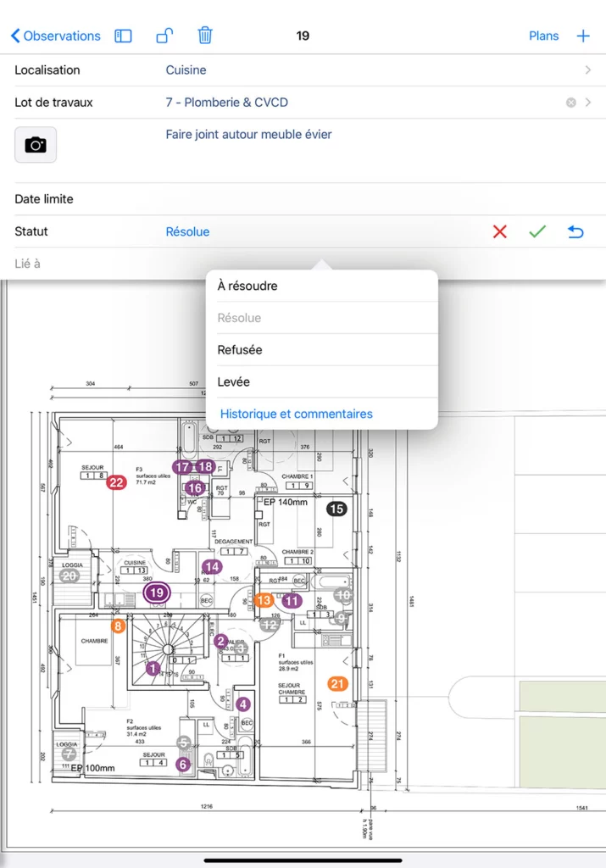
Task: Select 'À résoudre' status option
Action: point(247,286)
